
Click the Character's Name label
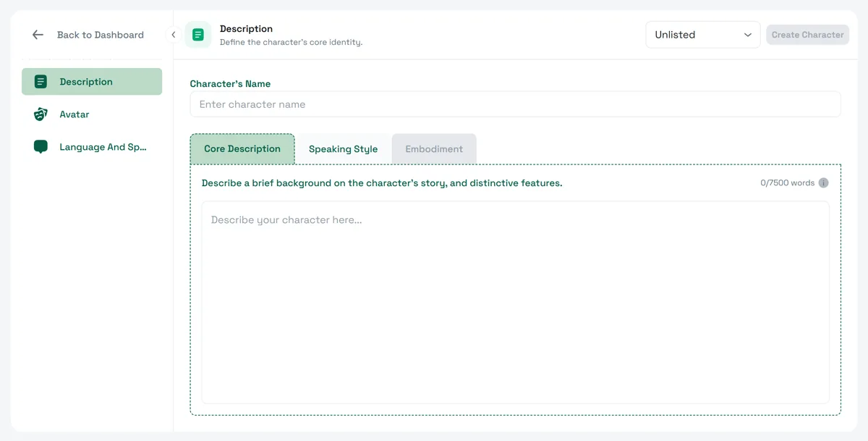click(230, 84)
